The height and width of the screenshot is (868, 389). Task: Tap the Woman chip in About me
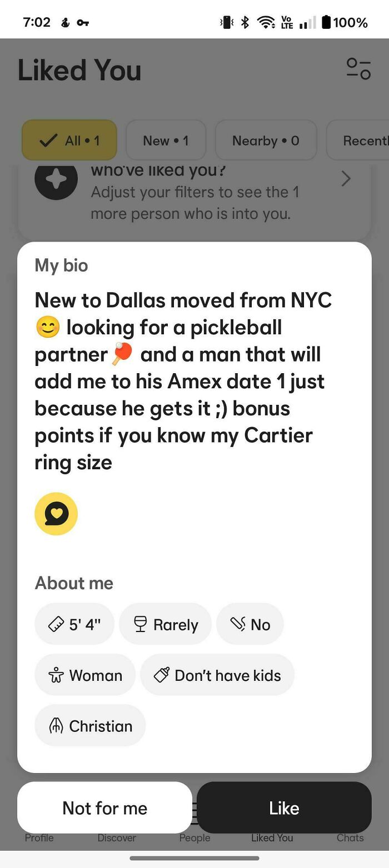[84, 675]
